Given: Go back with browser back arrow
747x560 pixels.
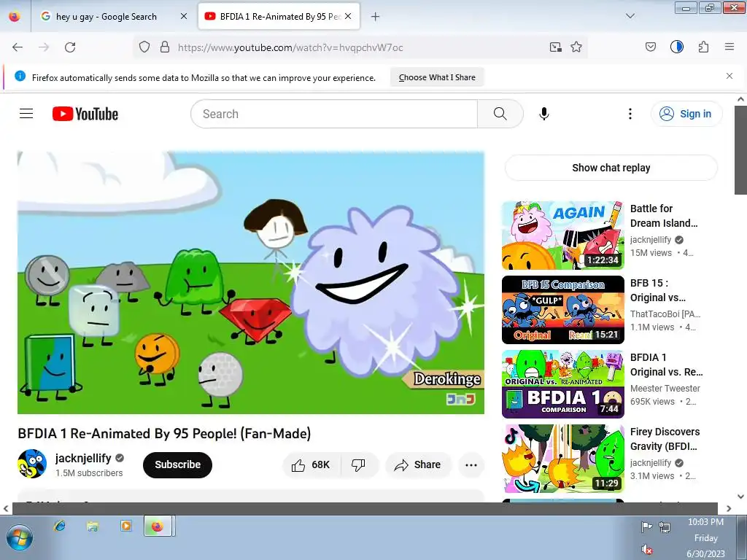Looking at the screenshot, I should click(x=18, y=47).
